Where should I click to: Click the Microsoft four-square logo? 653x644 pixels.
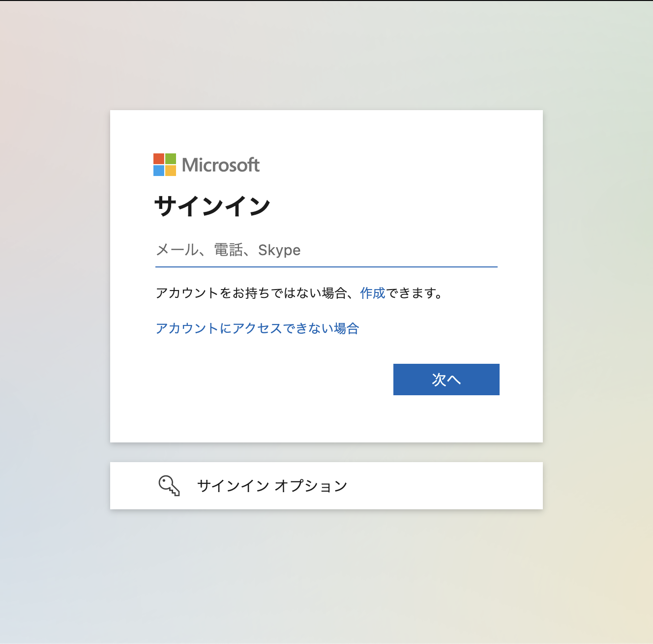165,165
